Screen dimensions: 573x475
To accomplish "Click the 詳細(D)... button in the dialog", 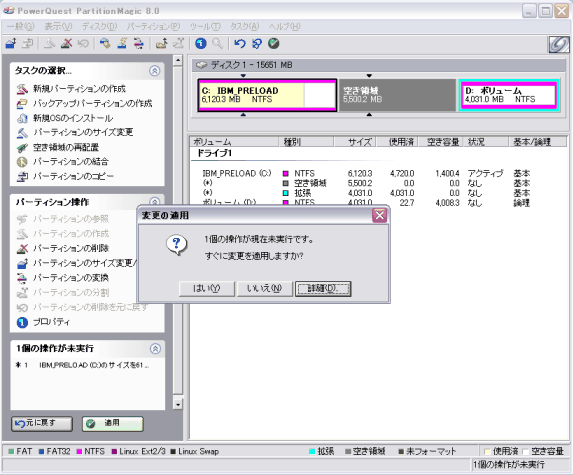I will [x=323, y=289].
